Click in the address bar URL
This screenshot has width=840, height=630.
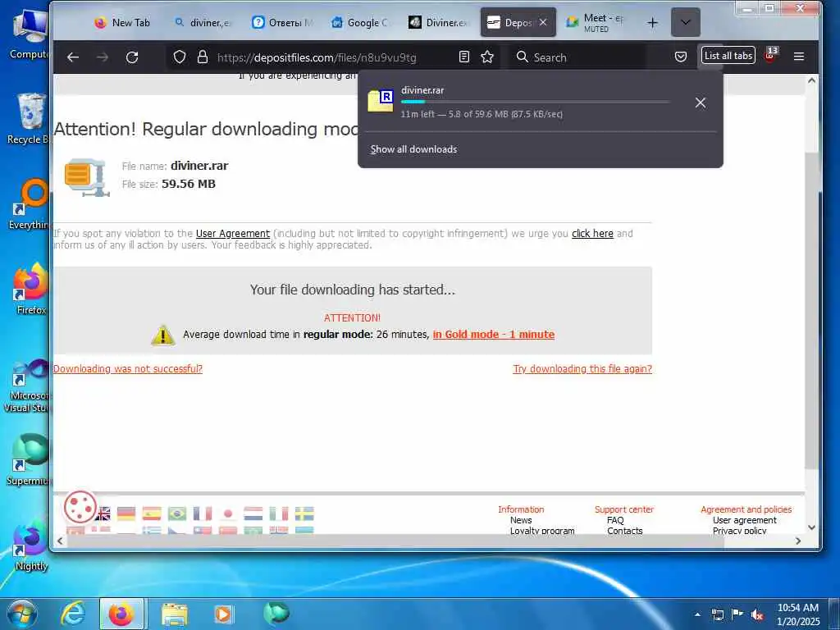click(x=317, y=57)
